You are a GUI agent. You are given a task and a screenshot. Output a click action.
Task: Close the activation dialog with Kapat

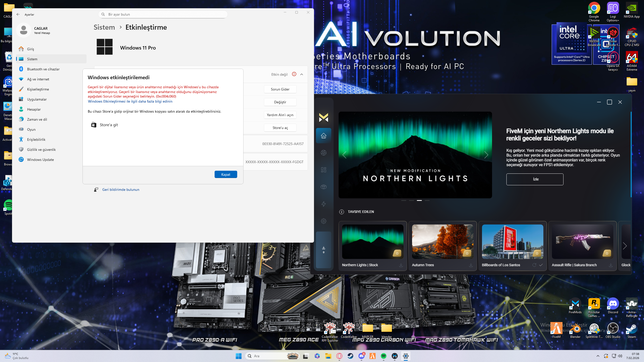click(x=226, y=174)
